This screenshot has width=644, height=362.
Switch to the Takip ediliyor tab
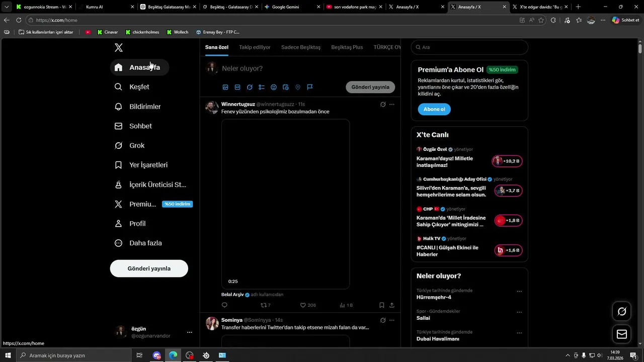click(x=255, y=47)
